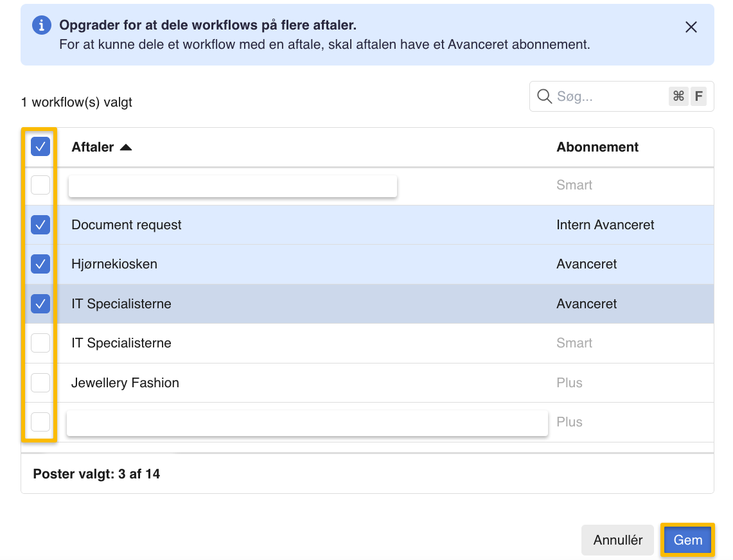Deselect the IT Specialisterne Avanceret row checkbox
The height and width of the screenshot is (560, 733).
[x=40, y=304]
